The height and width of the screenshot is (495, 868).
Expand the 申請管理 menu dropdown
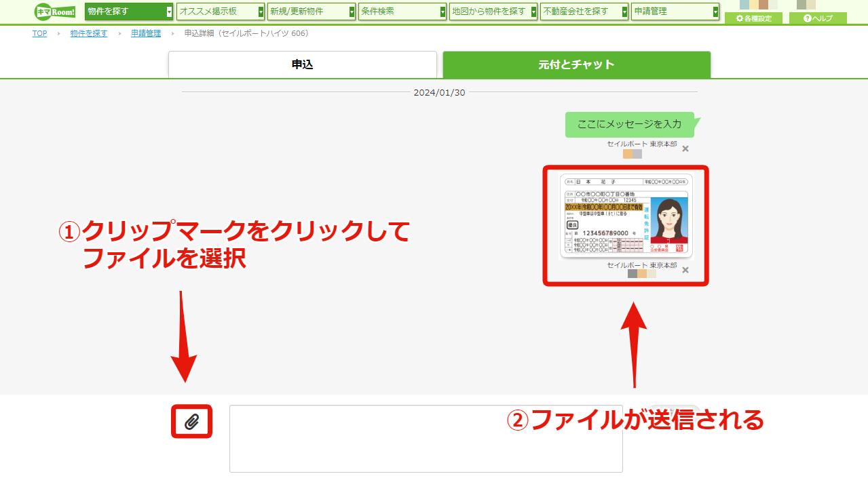[675, 12]
